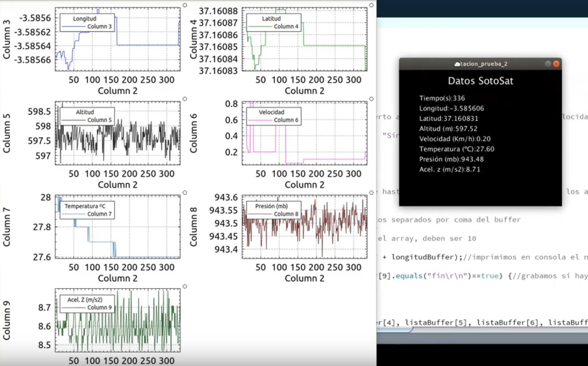This screenshot has height=366, width=588.
Task: Click the circle handle beside Velocidad plot
Action: (371, 99)
